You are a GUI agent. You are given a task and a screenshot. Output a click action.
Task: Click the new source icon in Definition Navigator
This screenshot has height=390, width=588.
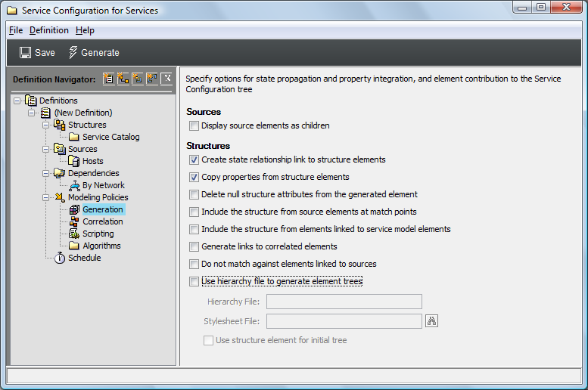(x=138, y=79)
